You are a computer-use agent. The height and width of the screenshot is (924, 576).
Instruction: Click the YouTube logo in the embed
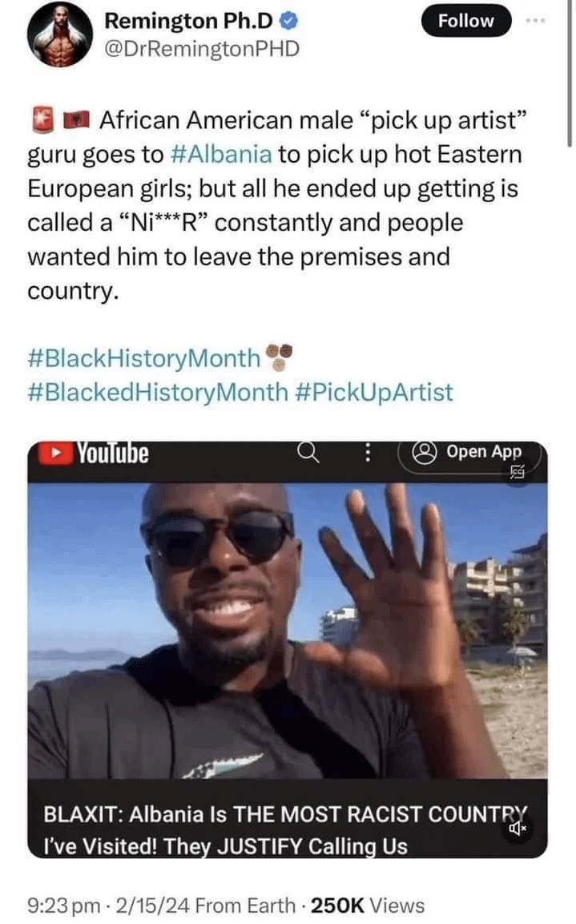94,453
